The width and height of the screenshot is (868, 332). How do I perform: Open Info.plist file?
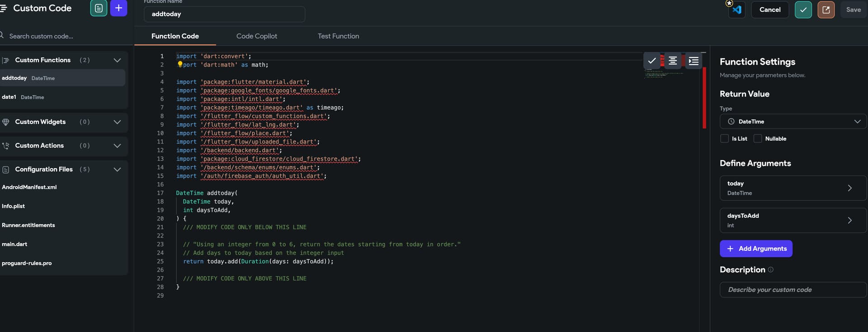click(14, 206)
